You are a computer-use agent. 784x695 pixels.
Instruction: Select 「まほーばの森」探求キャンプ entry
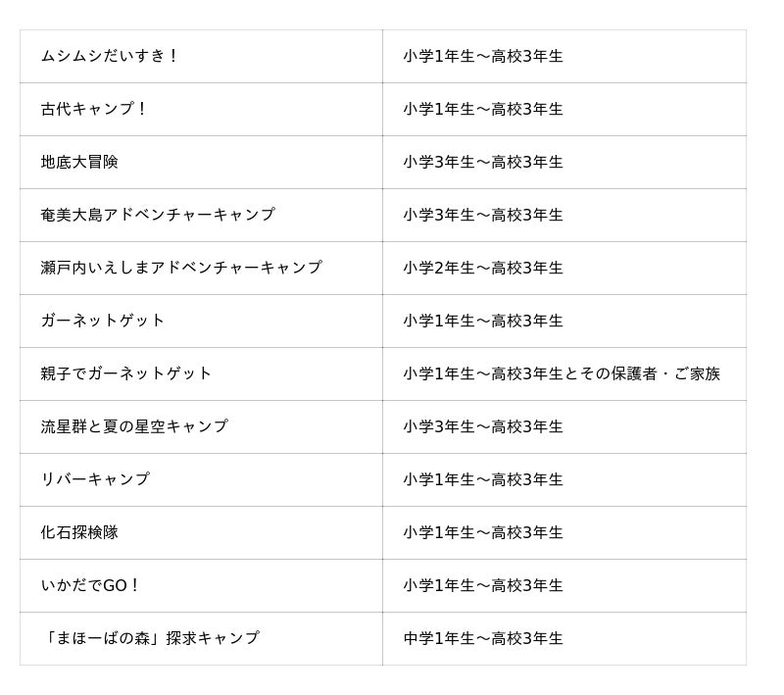point(150,639)
